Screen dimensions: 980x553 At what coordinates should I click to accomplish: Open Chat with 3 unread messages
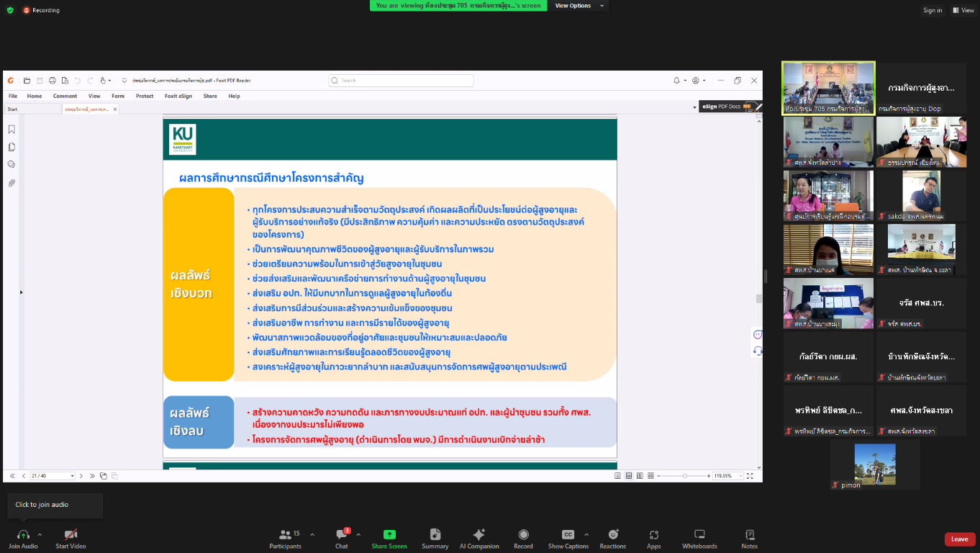pos(342,539)
